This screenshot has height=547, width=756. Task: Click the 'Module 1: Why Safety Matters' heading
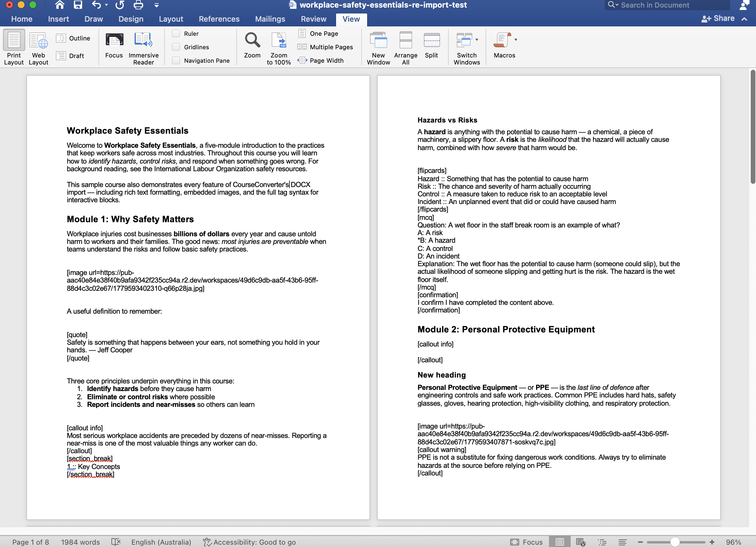click(130, 219)
